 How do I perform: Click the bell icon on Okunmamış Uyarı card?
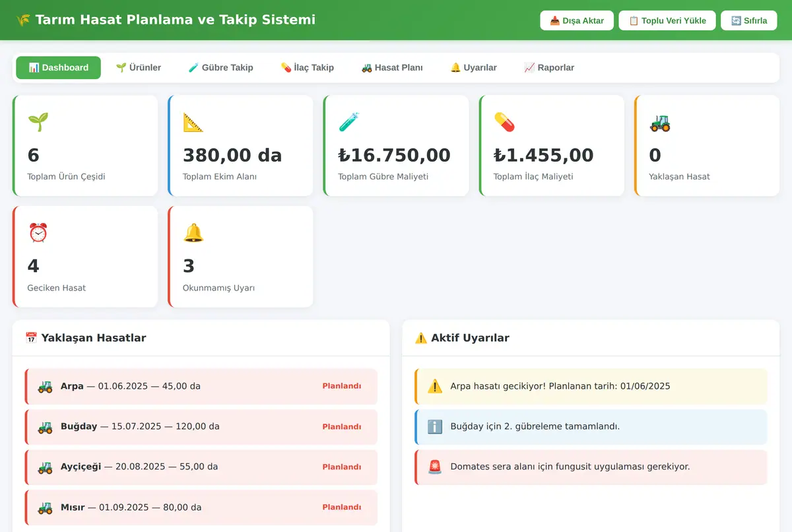click(193, 233)
